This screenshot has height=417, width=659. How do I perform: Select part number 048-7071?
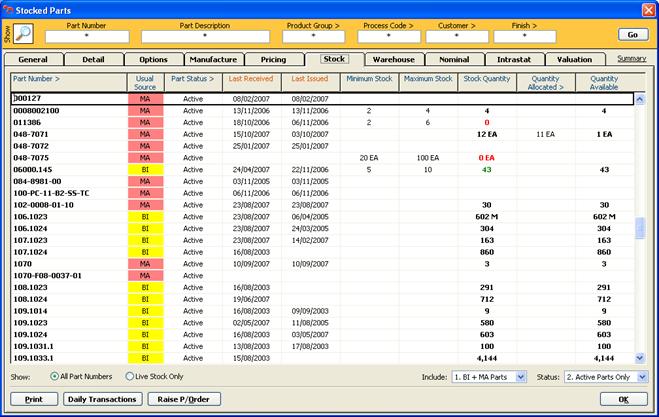click(31, 135)
